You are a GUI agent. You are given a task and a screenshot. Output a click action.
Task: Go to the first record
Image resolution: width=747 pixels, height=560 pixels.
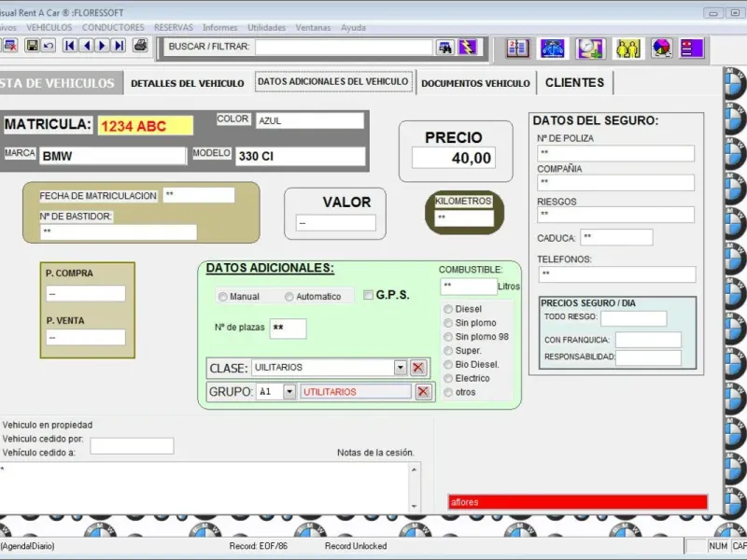click(x=69, y=46)
